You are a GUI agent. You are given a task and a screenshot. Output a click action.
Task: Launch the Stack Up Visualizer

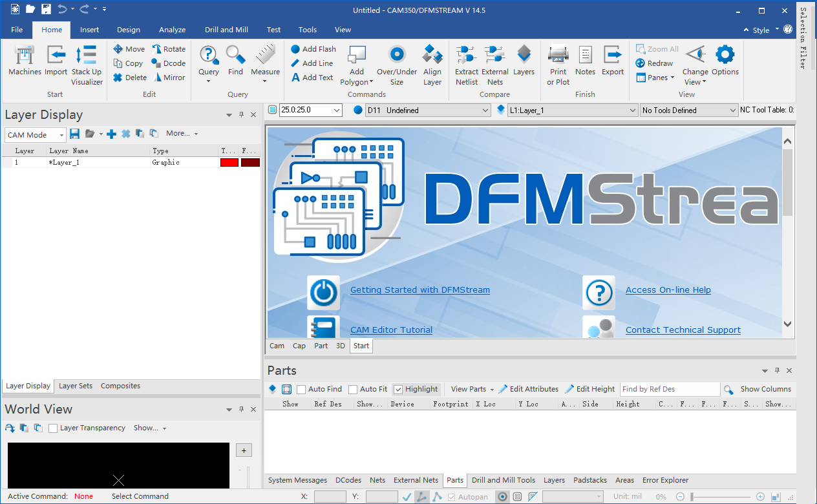(x=87, y=65)
